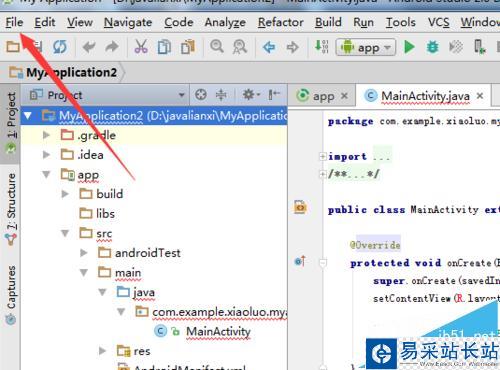This screenshot has width=500, height=370.
Task: Open the File menu
Action: pos(14,22)
